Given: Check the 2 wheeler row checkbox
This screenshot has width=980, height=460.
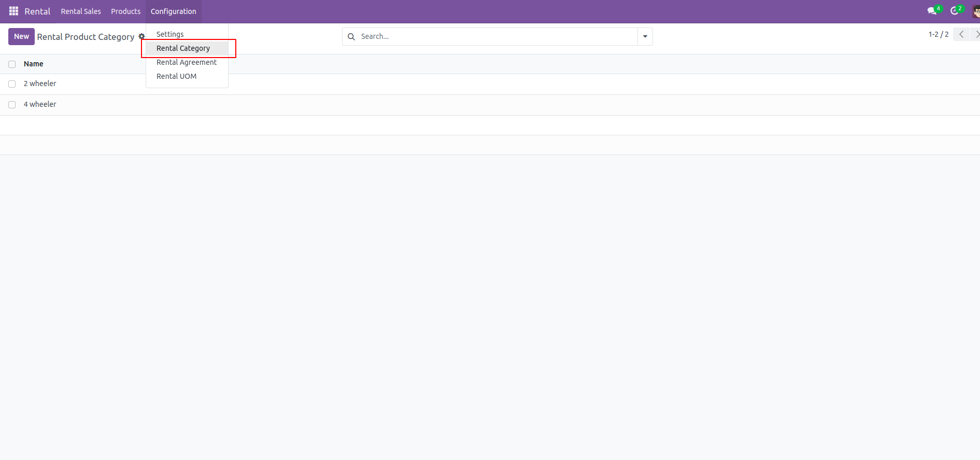Looking at the screenshot, I should point(12,84).
